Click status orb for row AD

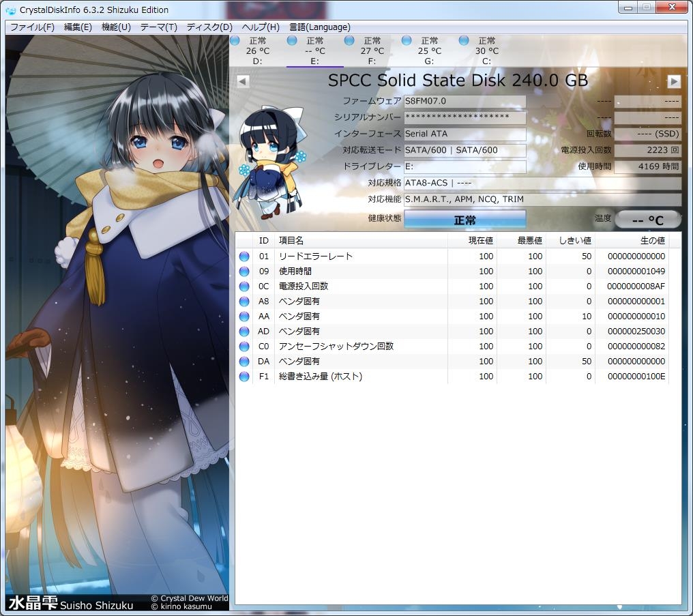[x=244, y=332]
